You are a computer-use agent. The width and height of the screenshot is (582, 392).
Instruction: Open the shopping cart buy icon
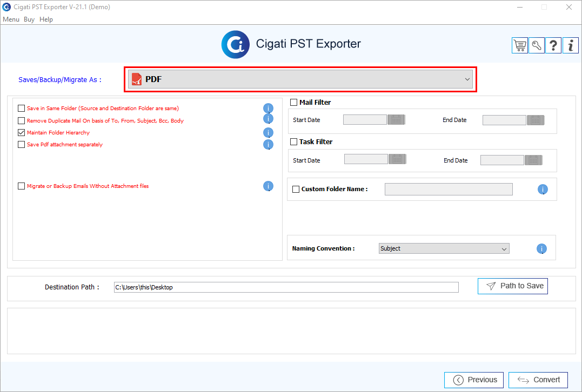[x=520, y=45]
